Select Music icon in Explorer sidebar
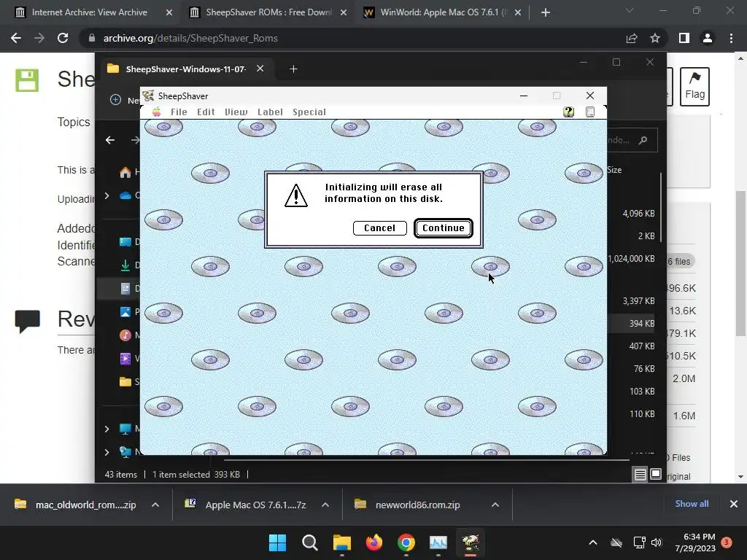The height and width of the screenshot is (560, 747). tap(125, 335)
